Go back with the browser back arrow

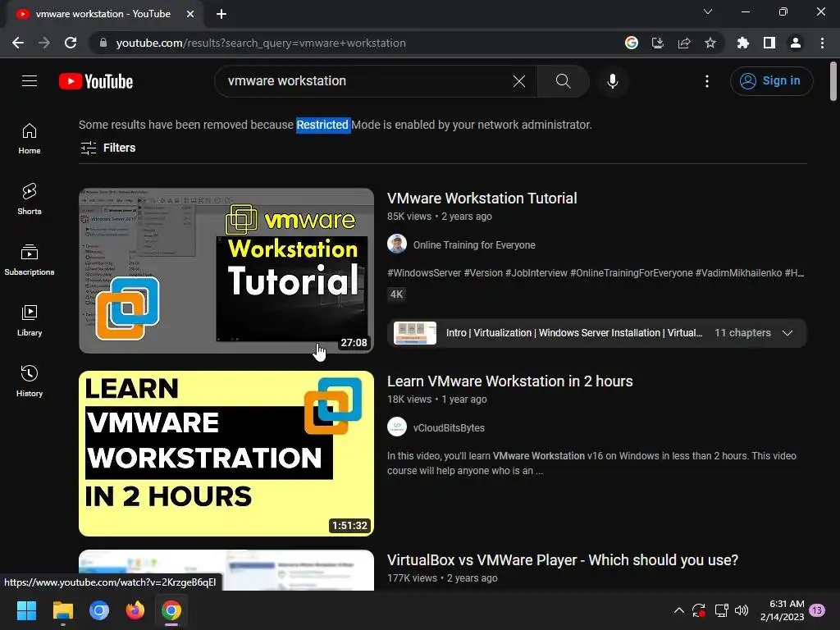[x=18, y=43]
